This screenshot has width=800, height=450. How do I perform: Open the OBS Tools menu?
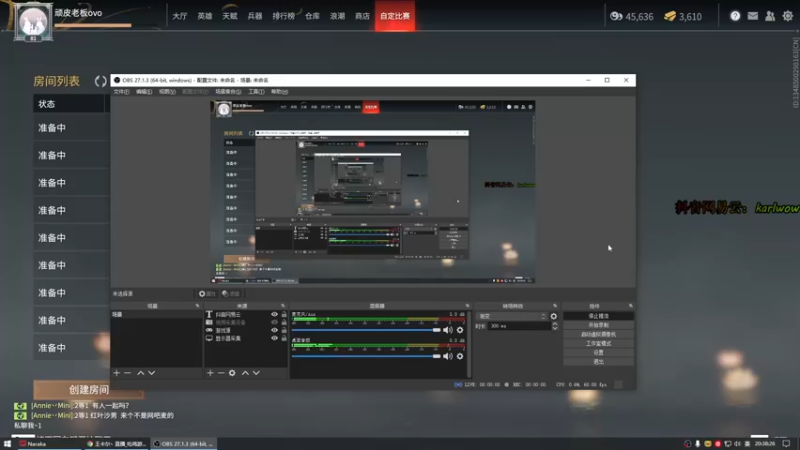(256, 92)
